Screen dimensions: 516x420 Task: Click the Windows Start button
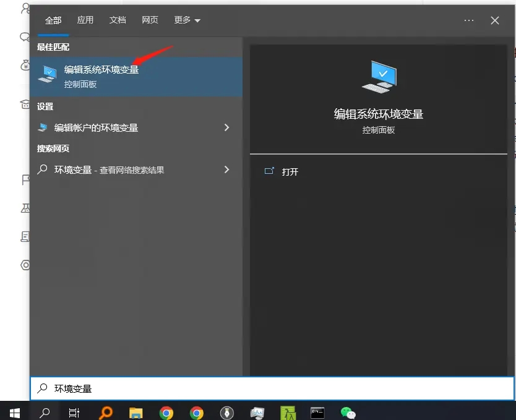[x=15, y=412]
